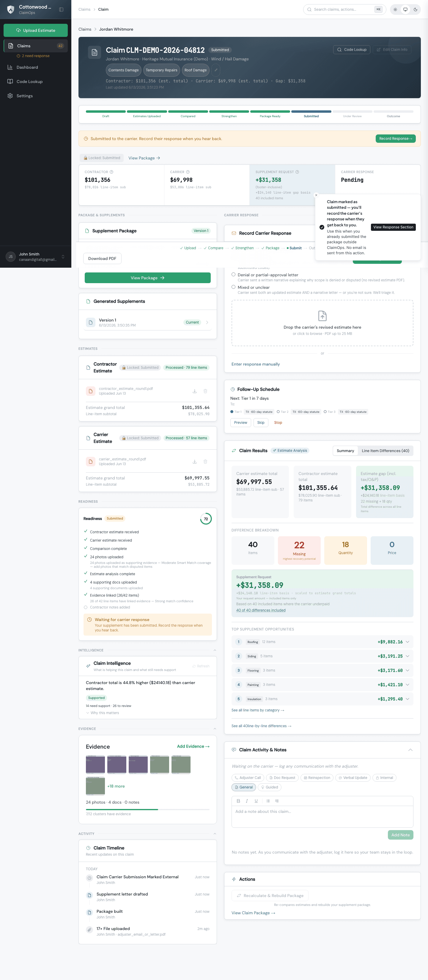Select Denial or partial-approval letter option
The width and height of the screenshot is (428, 980).
pyautogui.click(x=233, y=274)
